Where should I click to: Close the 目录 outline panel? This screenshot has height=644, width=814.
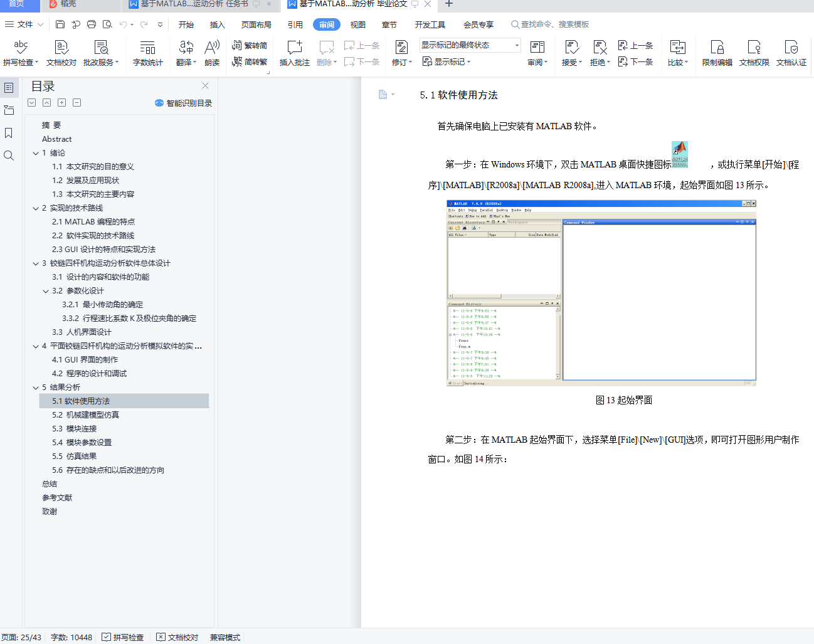tap(205, 86)
